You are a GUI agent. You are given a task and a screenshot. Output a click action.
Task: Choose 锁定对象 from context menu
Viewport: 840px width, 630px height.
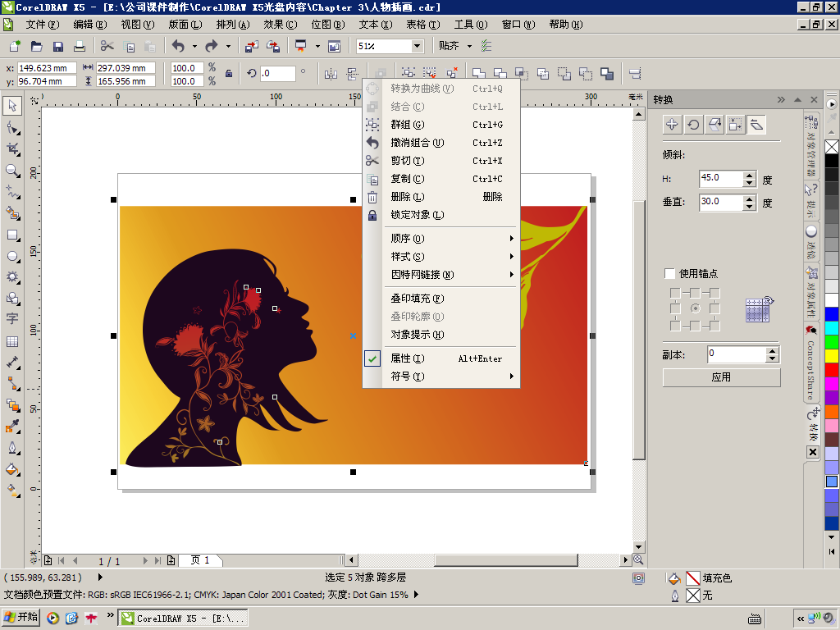(441, 215)
